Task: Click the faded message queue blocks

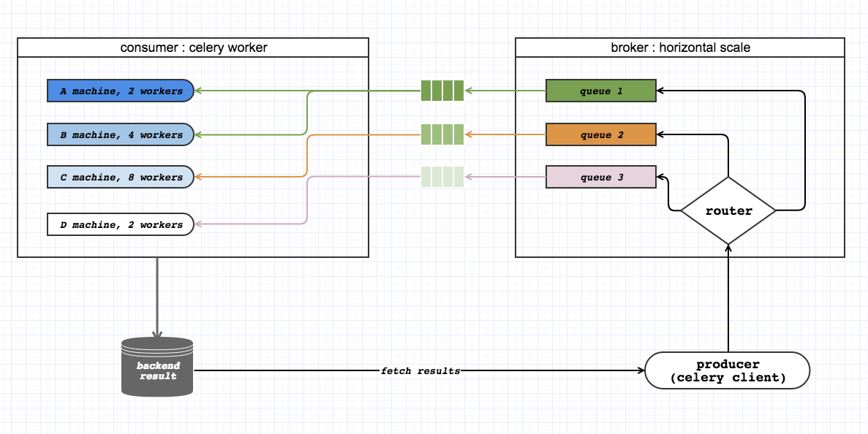Action: [442, 177]
